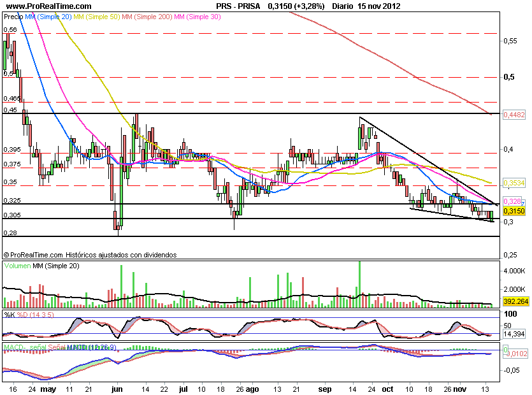
Task: Click the 0,45 horizontal resistance level label
Action: (10, 110)
